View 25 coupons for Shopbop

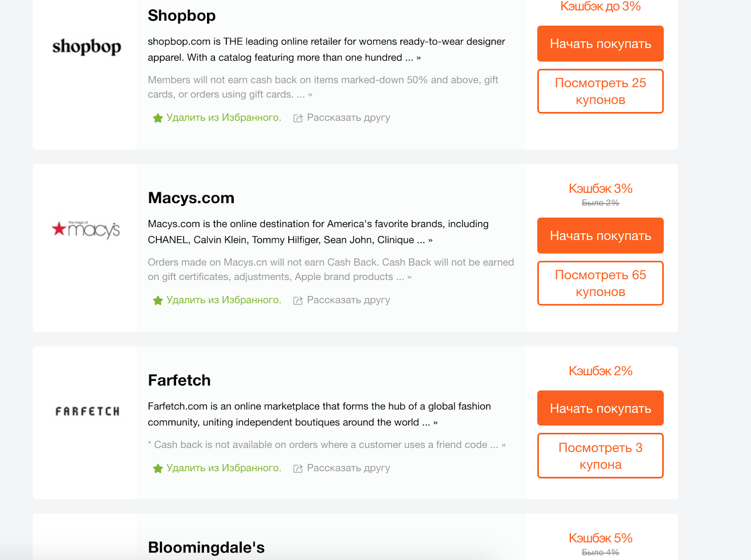click(x=600, y=91)
